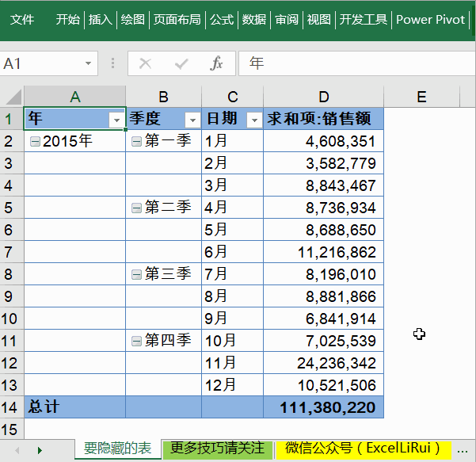Screen dimensions: 476x462
Task: Select the 要隐藏的表 sheet tab
Action: (117, 449)
